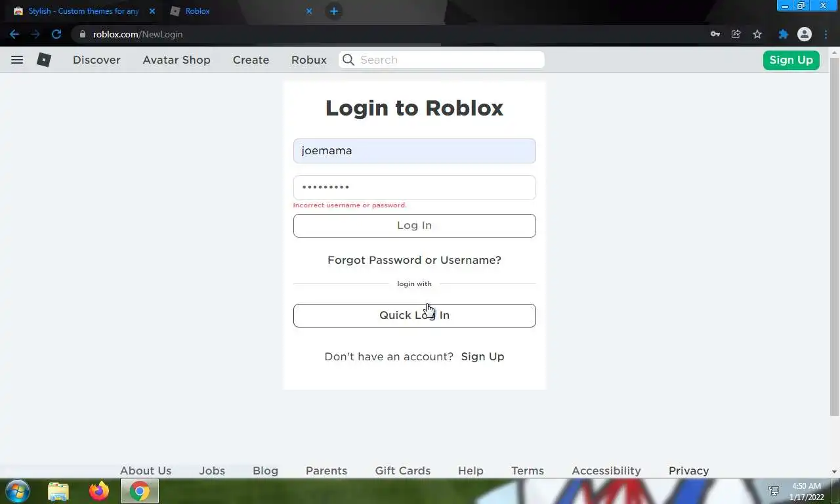
Task: Focus the username field containing joemama
Action: click(x=414, y=151)
